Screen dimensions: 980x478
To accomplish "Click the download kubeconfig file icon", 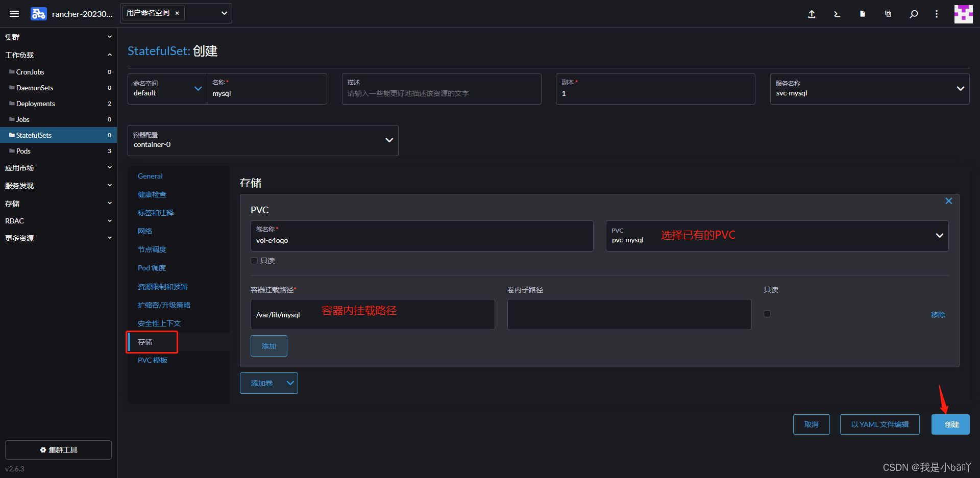I will (x=862, y=14).
